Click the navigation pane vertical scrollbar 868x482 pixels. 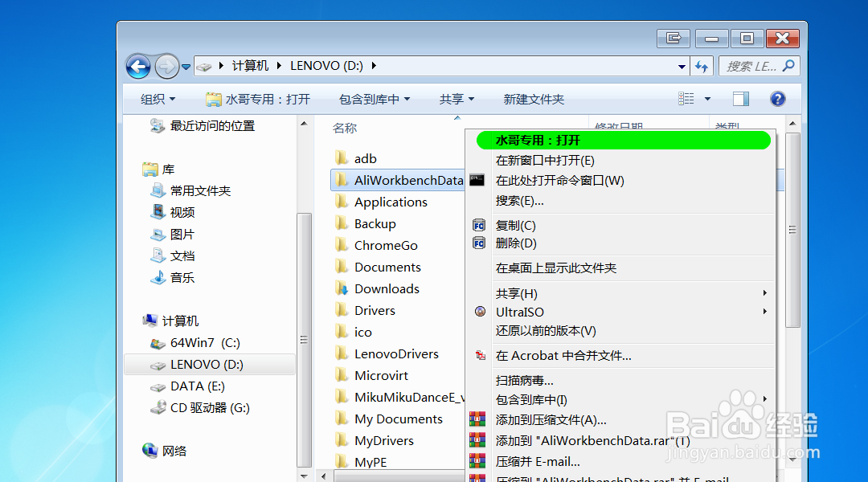click(304, 340)
